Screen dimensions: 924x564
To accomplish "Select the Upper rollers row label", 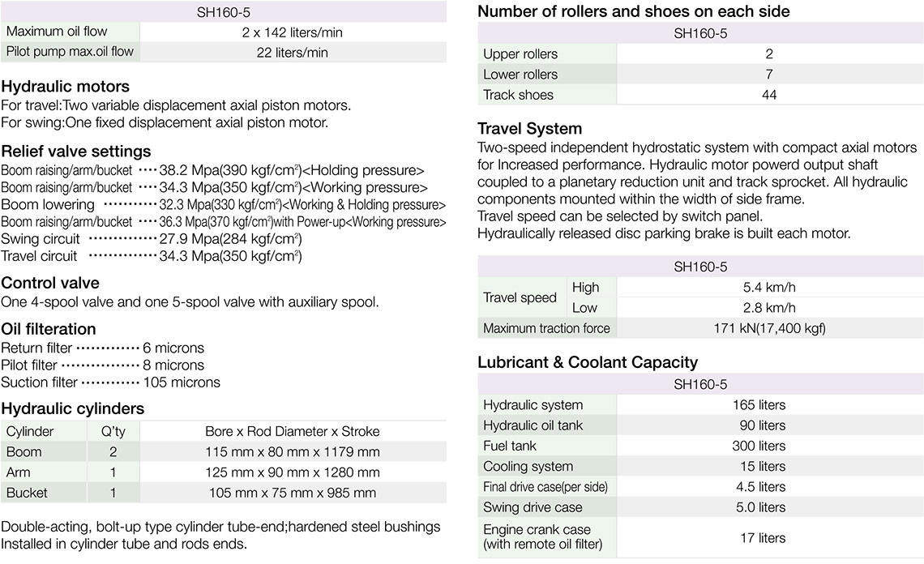I will 520,54.
